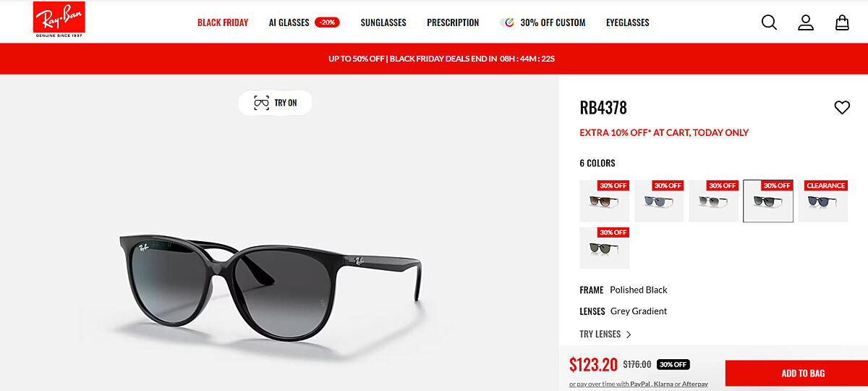Click the virtual try-on face icon

(261, 103)
